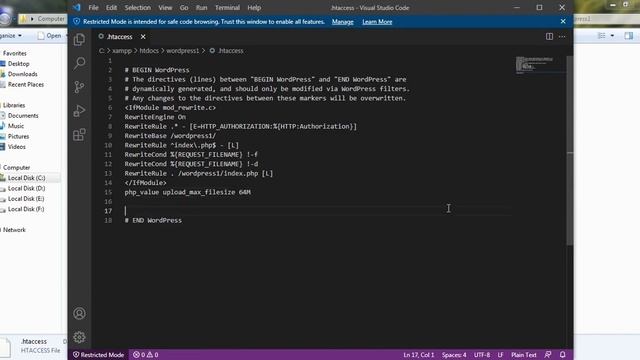Click the shield icon in Restricted Mode banner

(x=76, y=22)
